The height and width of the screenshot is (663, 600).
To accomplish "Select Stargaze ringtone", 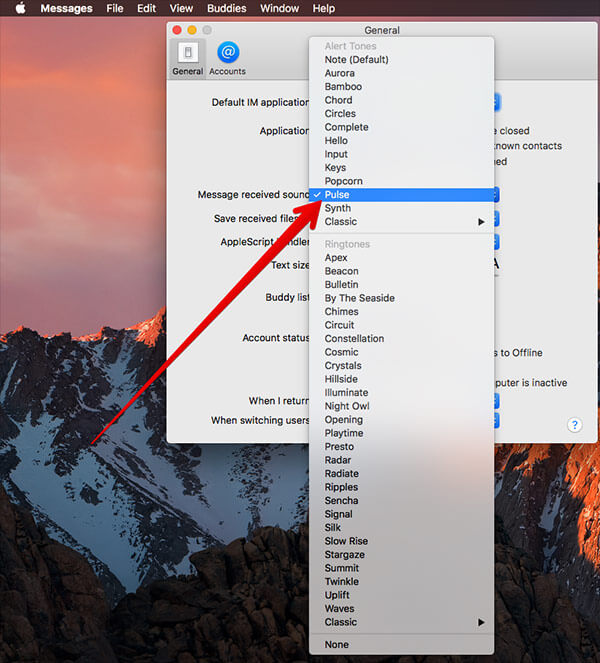I will 401,555.
